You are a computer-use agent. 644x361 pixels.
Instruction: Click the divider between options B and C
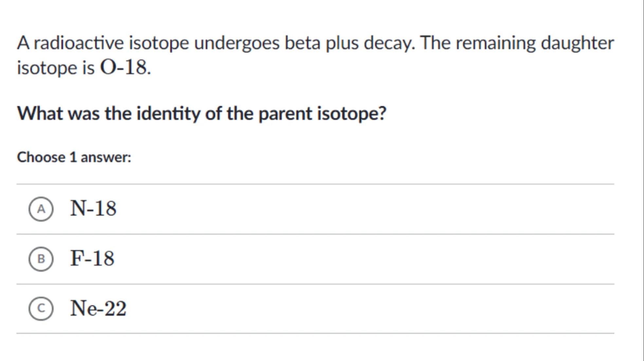click(x=315, y=284)
